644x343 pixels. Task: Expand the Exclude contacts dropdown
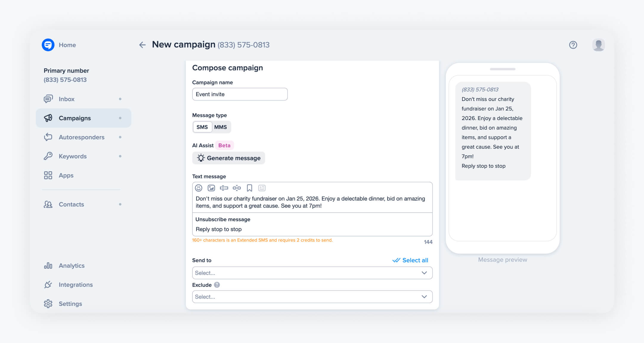point(312,297)
